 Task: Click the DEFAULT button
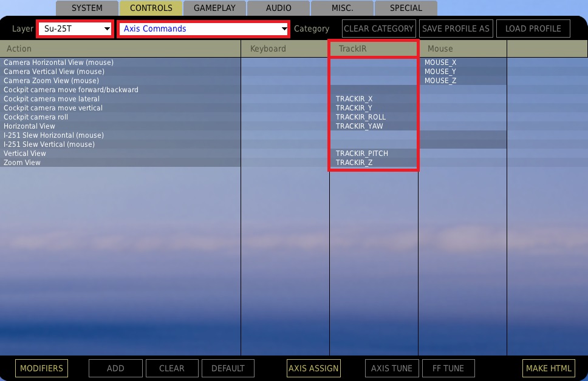228,368
